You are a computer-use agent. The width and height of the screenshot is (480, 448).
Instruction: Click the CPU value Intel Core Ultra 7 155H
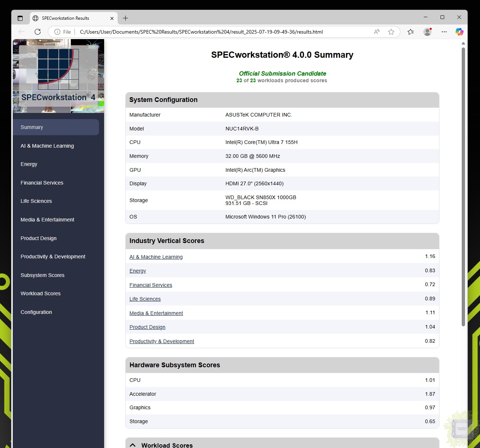coord(262,142)
